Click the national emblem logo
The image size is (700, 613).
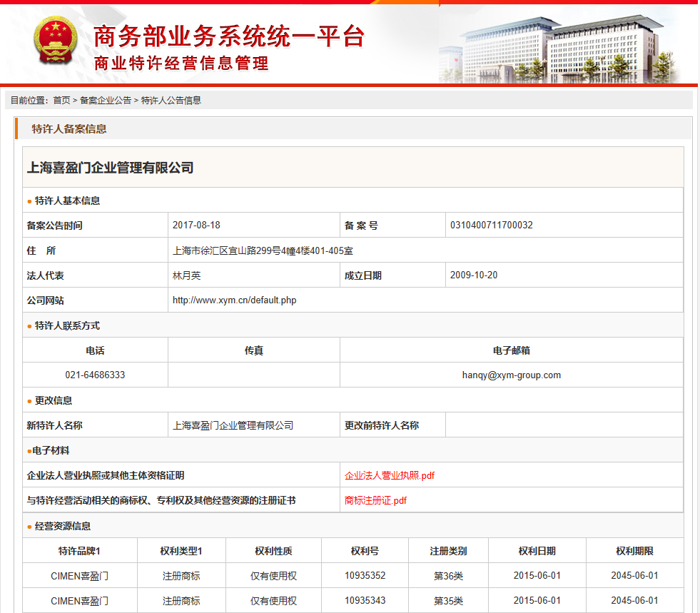pyautogui.click(x=56, y=41)
